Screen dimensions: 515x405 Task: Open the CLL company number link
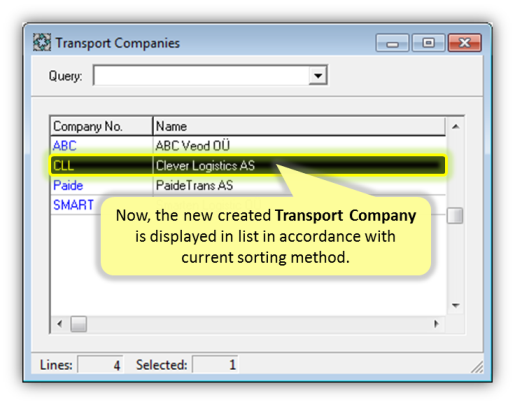[63, 166]
